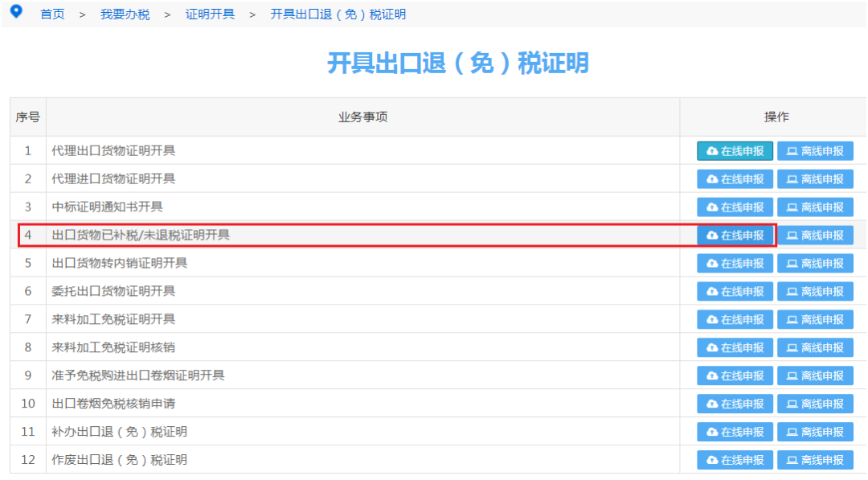Click 离线申报 for 出口卷烟免税核销申请
The image size is (868, 480).
816,404
